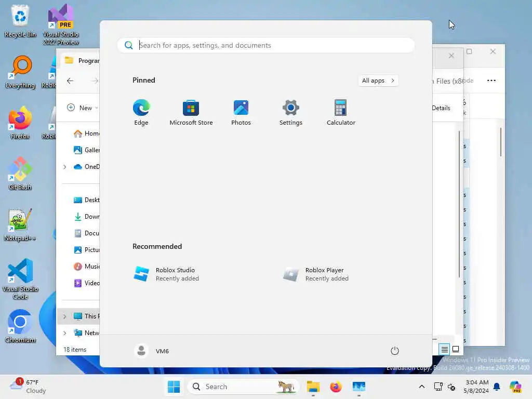Select Pictures in File Explorer sidebar
The image size is (532, 399).
pyautogui.click(x=86, y=250)
